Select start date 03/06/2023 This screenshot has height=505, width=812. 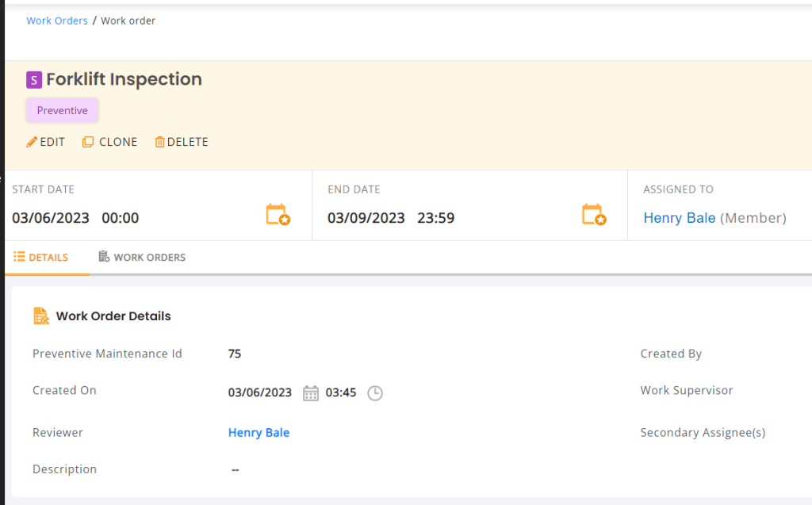tap(51, 218)
